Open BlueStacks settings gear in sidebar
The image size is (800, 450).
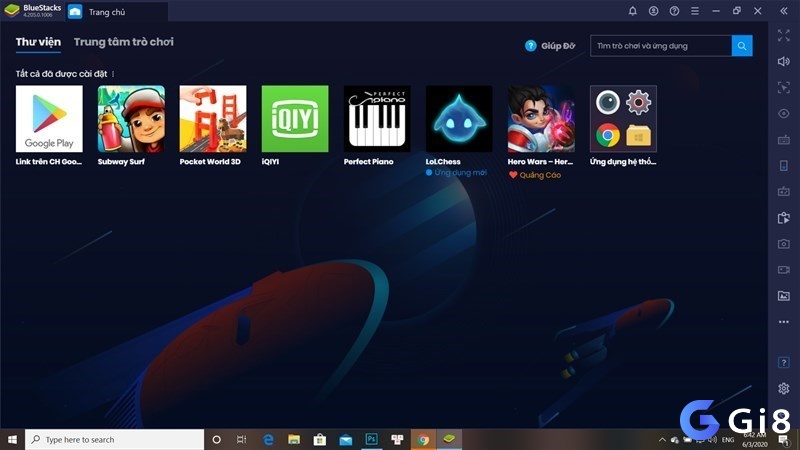(x=784, y=388)
